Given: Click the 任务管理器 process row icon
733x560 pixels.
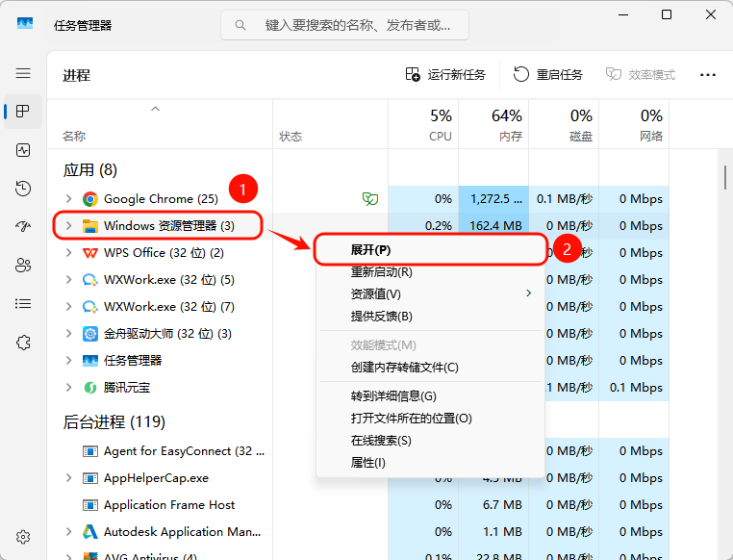Looking at the screenshot, I should [x=90, y=361].
